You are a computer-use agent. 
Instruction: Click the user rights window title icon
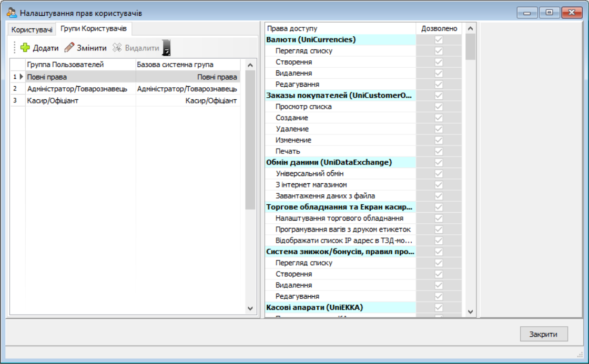pyautogui.click(x=12, y=13)
